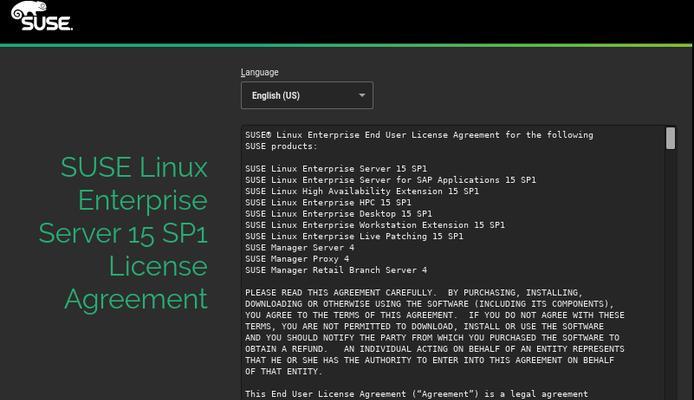Click 'SUSE Linux Enterprise Live Patching 15 SP1'

pos(354,236)
